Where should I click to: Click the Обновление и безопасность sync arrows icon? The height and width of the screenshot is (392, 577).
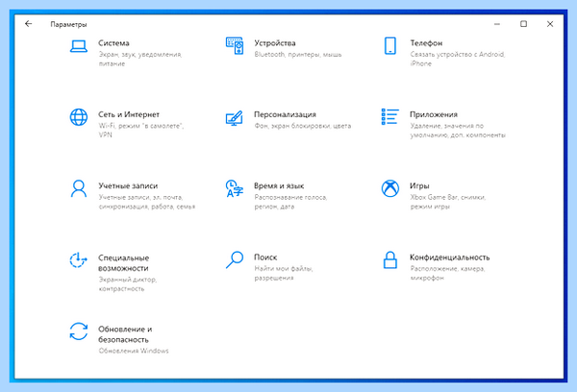pos(79,331)
